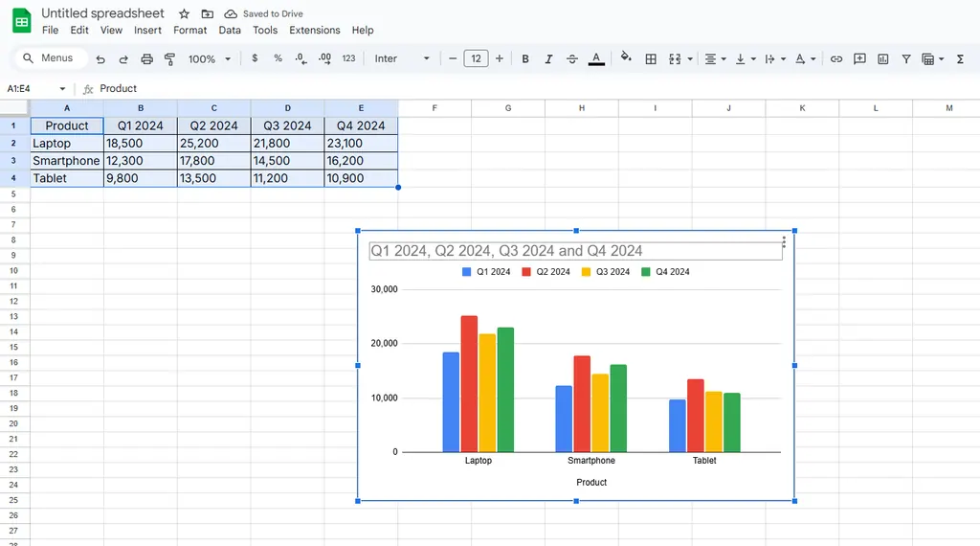Click the borders icon in the toolbar
Viewport: 980px width, 546px height.
(x=651, y=59)
